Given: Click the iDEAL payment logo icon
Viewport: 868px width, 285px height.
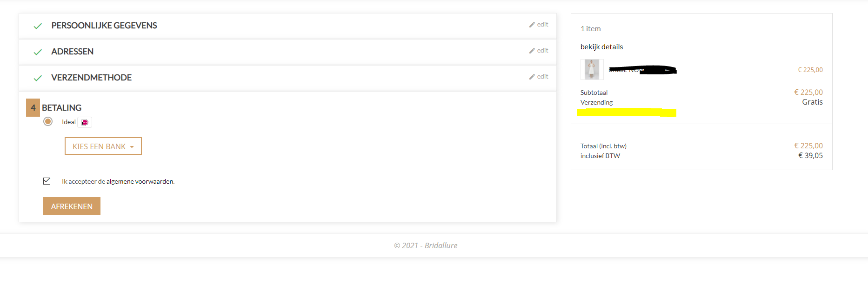Looking at the screenshot, I should 85,122.
